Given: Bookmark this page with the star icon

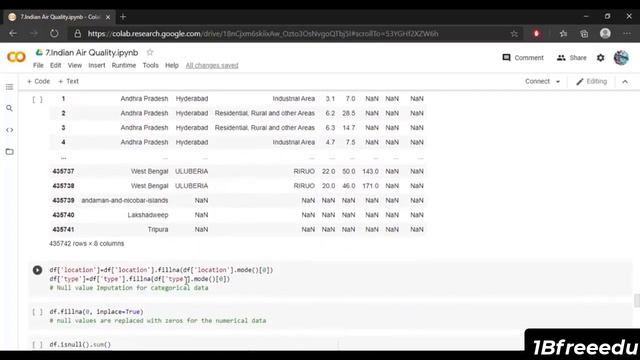Looking at the screenshot, I should [514, 33].
